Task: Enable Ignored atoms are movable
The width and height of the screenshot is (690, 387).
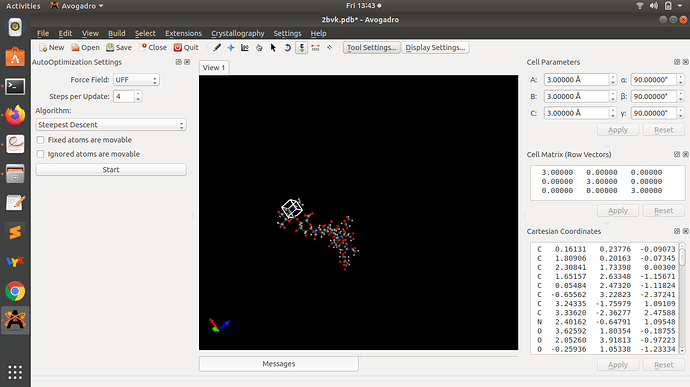Action: coord(40,154)
